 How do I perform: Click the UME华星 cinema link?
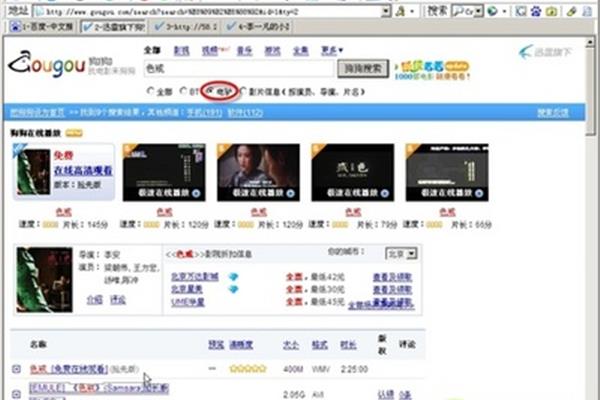(188, 302)
